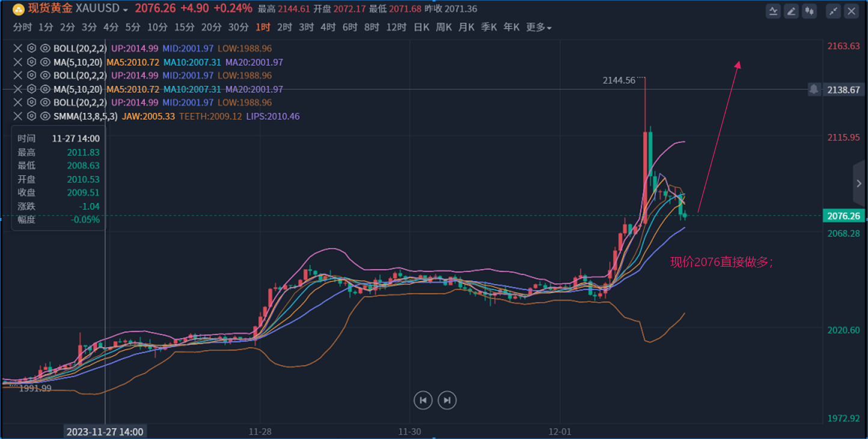Open settings for the SMMA(13,8,5,3) indicator

(x=32, y=116)
